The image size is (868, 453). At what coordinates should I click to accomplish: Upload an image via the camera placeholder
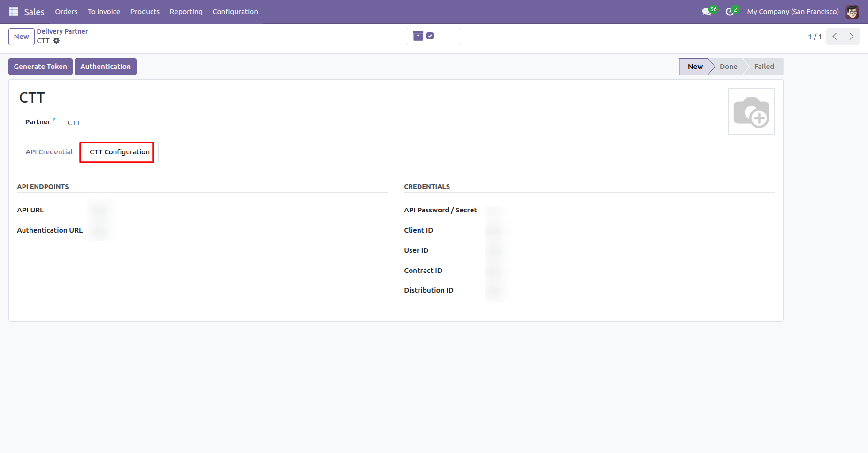click(751, 112)
